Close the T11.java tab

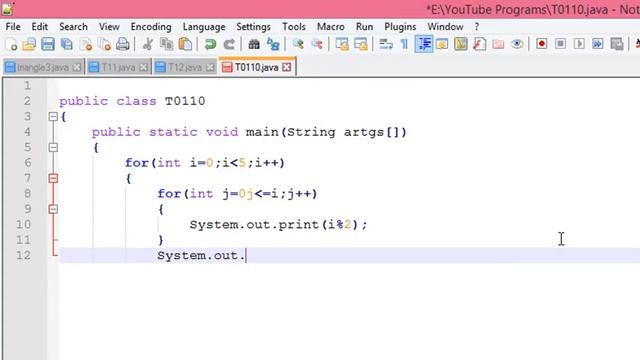pyautogui.click(x=143, y=67)
